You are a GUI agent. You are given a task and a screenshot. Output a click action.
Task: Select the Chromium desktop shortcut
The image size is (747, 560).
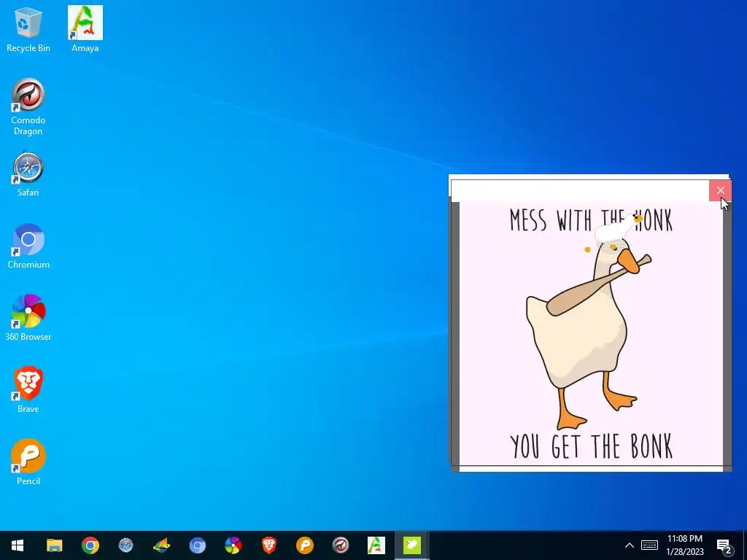coord(28,246)
